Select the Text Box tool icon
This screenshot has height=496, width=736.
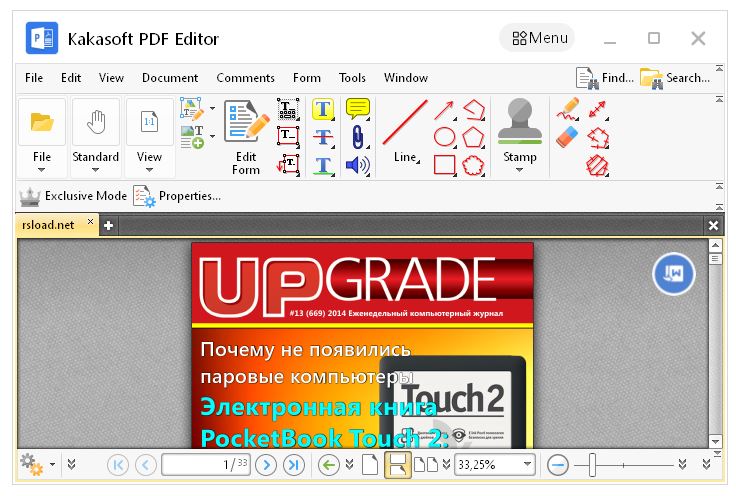(x=288, y=137)
